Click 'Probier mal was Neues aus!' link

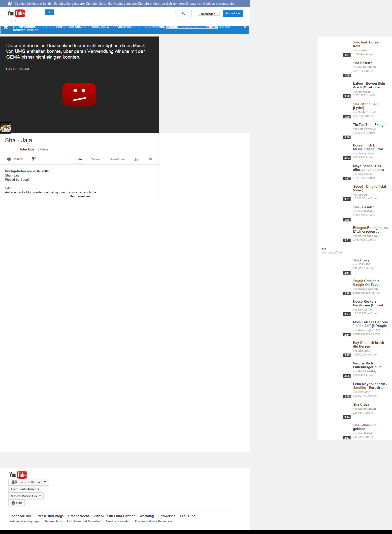click(x=154, y=521)
